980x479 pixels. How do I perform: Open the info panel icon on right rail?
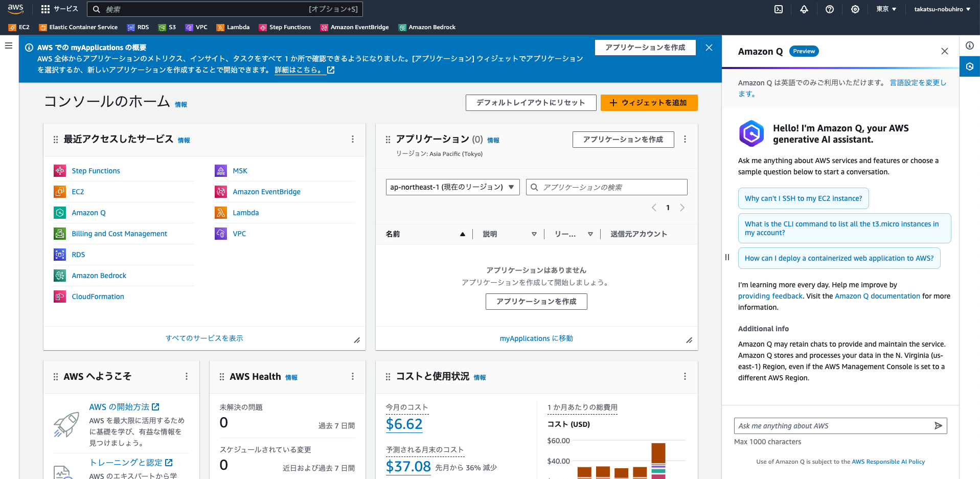coord(970,45)
